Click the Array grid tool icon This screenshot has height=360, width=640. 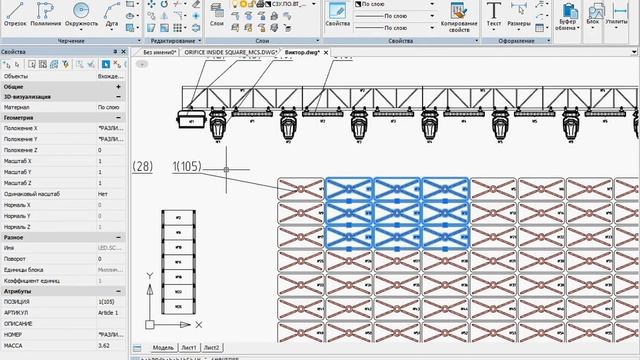click(x=177, y=28)
